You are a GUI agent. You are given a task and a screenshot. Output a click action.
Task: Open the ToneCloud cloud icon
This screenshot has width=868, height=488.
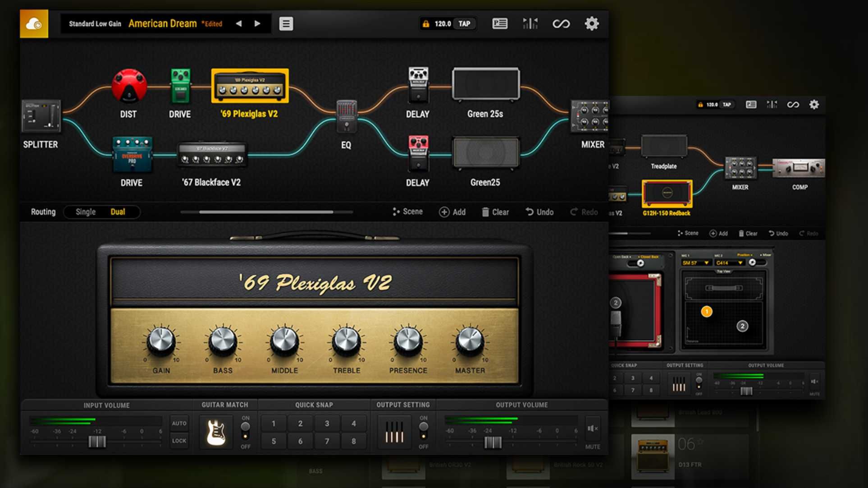click(34, 23)
